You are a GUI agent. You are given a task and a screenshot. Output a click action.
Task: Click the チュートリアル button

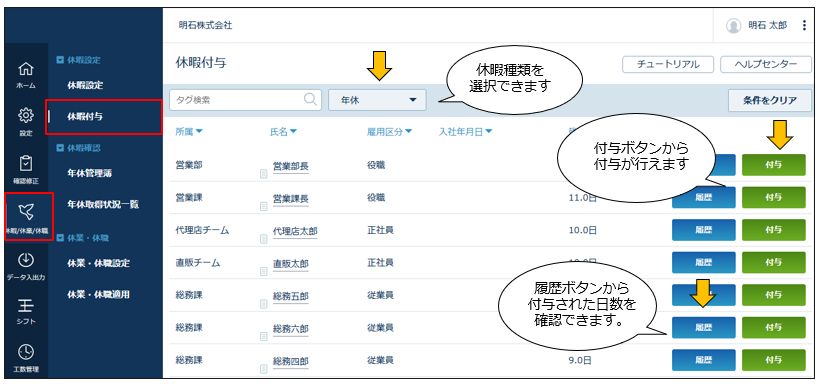tap(668, 65)
